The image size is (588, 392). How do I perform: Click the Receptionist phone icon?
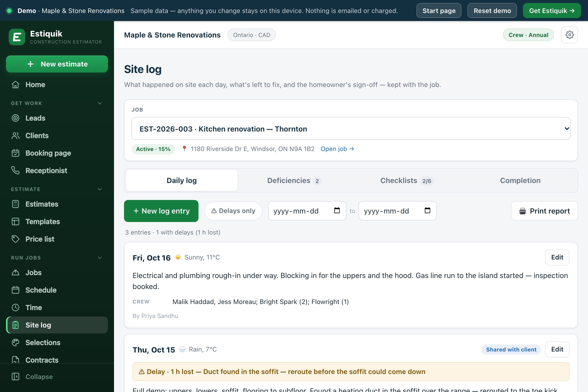coord(15,170)
